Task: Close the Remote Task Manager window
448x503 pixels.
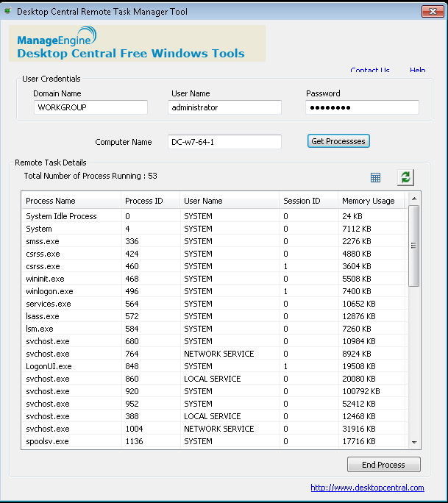Action: click(x=433, y=12)
